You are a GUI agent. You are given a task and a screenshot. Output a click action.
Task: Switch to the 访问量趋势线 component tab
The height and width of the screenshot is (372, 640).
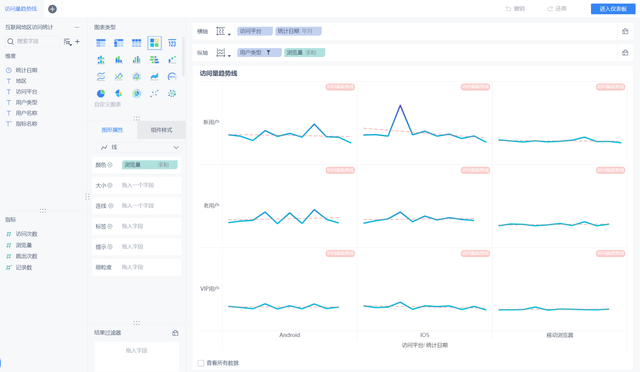21,9
